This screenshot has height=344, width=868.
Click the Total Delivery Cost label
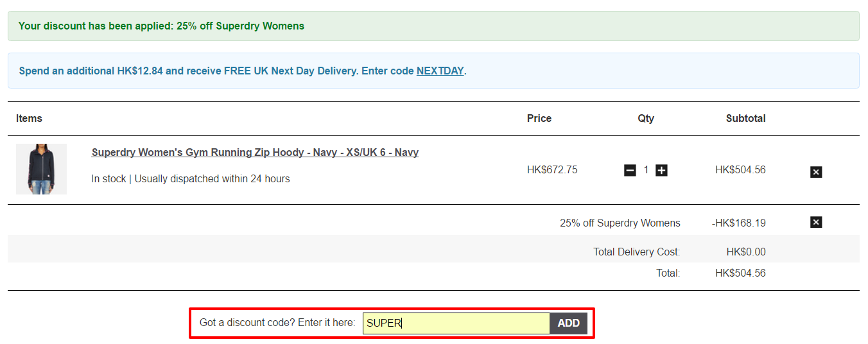click(x=637, y=252)
